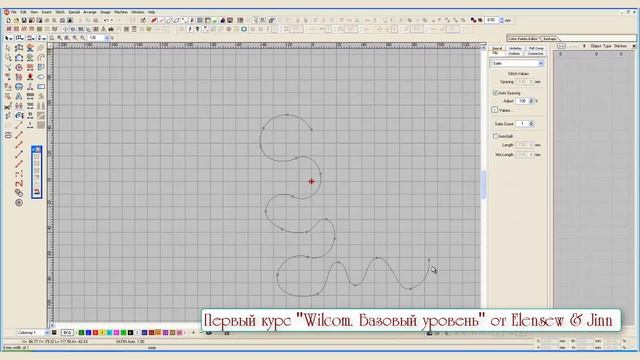Open the Color Palette Editor tab
This screenshot has height=360, width=640.
tap(523, 38)
